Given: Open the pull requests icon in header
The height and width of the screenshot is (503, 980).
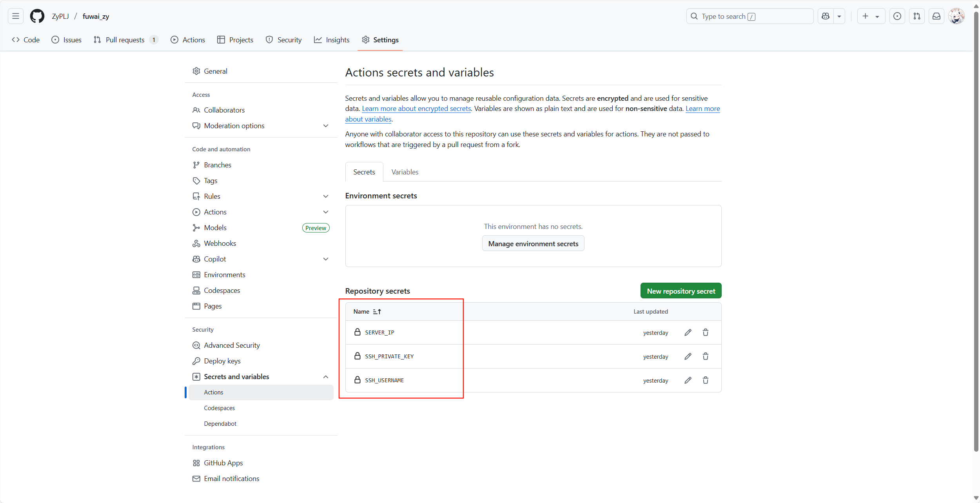Looking at the screenshot, I should click(x=916, y=16).
